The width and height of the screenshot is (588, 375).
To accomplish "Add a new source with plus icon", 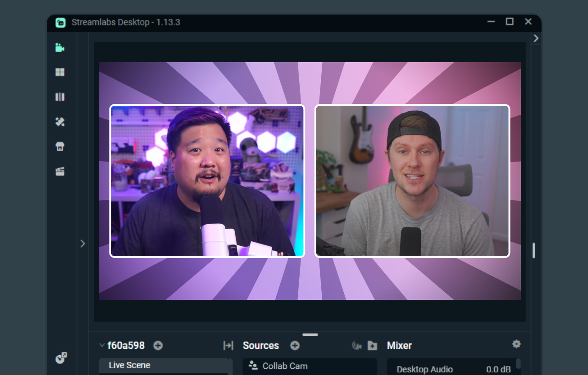I will (x=295, y=345).
